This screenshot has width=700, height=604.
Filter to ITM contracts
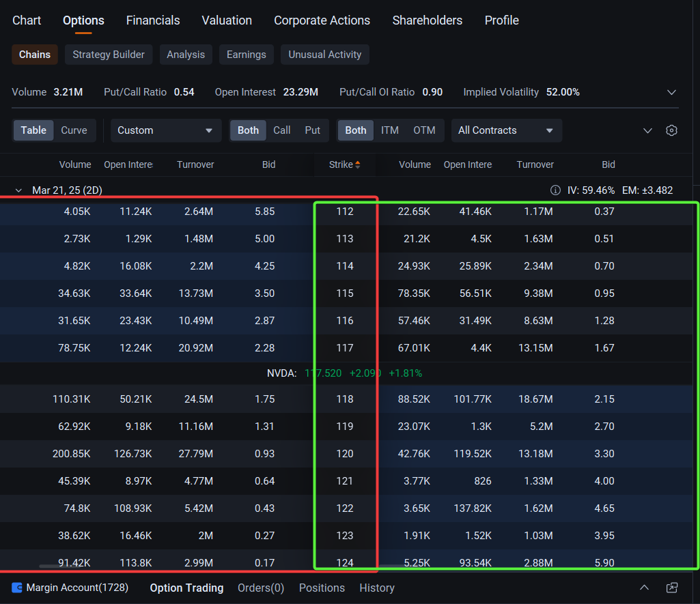(390, 130)
